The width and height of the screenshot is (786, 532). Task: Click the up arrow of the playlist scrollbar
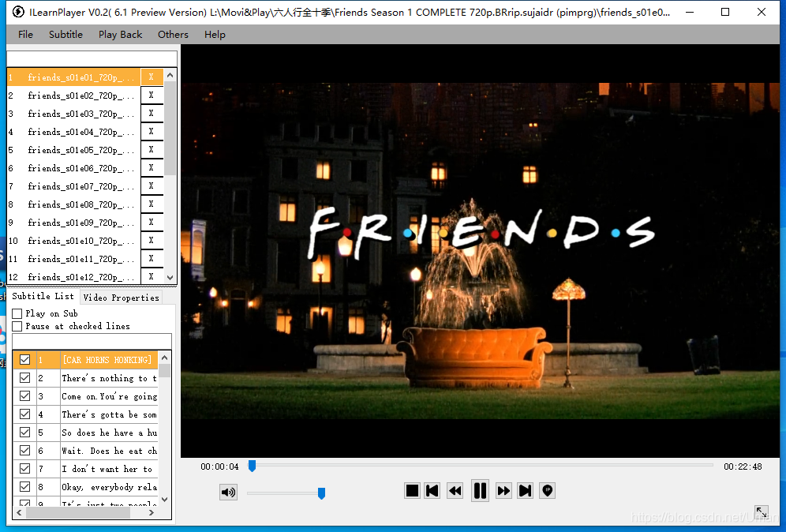click(x=170, y=75)
